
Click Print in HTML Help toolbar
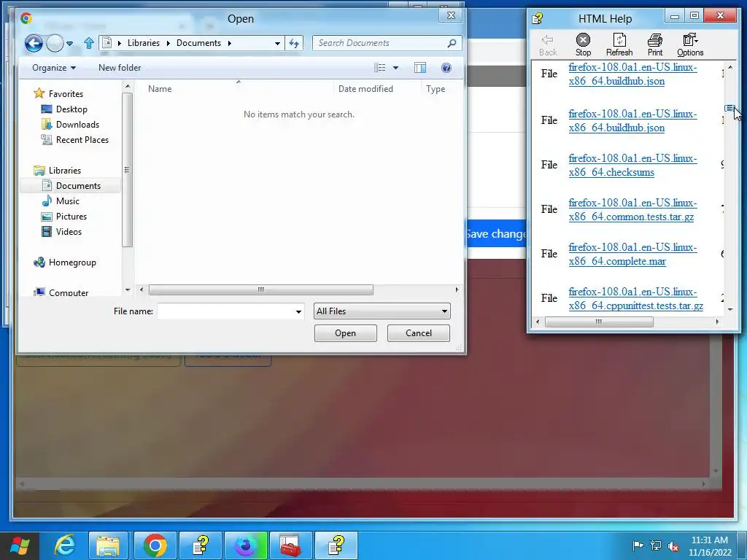pos(655,44)
